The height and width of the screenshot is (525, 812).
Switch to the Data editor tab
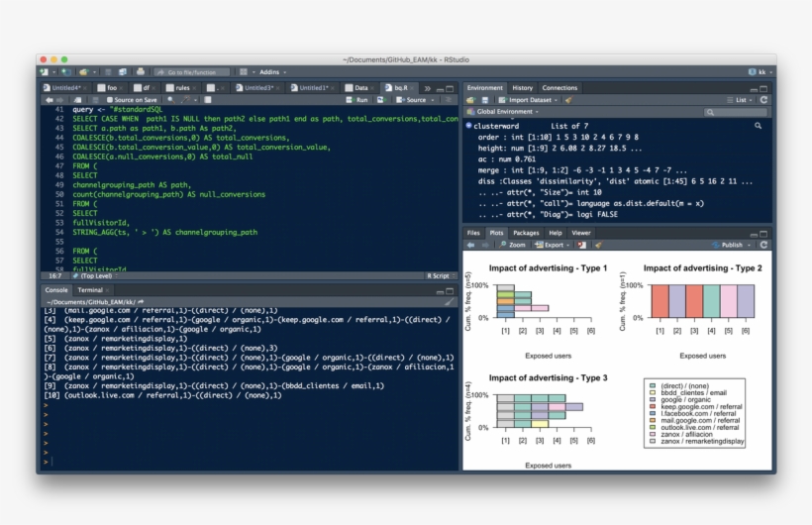(359, 88)
